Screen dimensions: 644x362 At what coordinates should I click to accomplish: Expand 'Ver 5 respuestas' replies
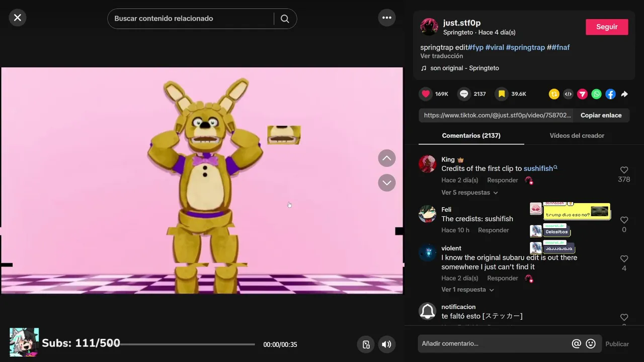tap(469, 193)
